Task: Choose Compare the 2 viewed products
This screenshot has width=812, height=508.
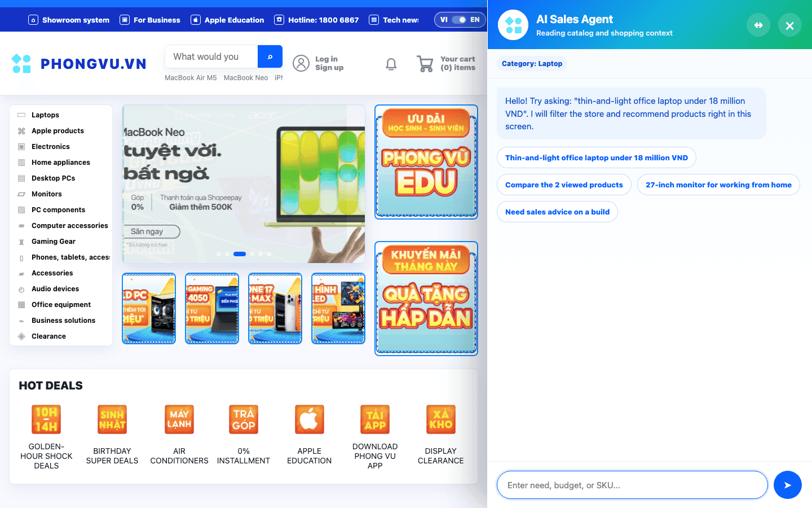Action: click(564, 185)
